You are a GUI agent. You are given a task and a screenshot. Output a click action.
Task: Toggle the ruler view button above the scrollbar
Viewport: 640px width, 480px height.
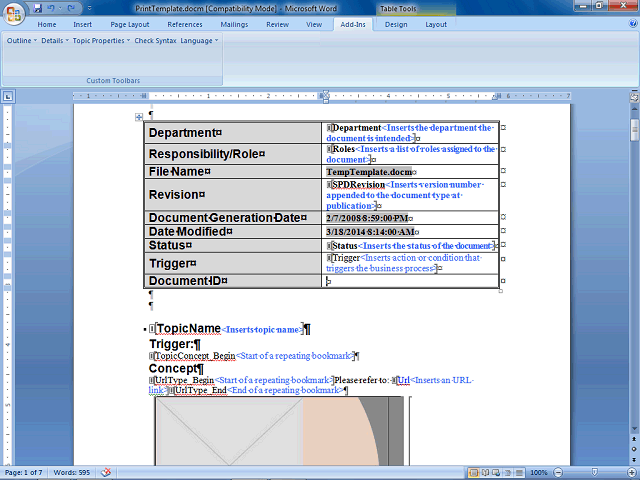[634, 97]
